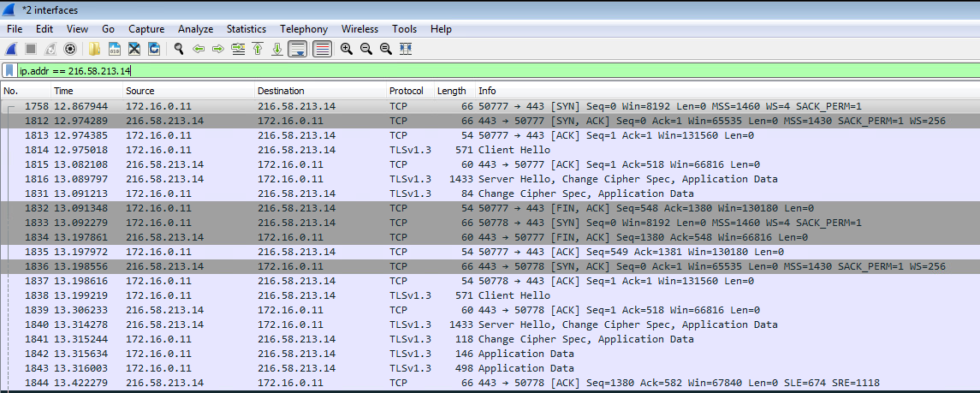Reload this capture file icon
Screen dimensions: 980x393
[x=154, y=49]
